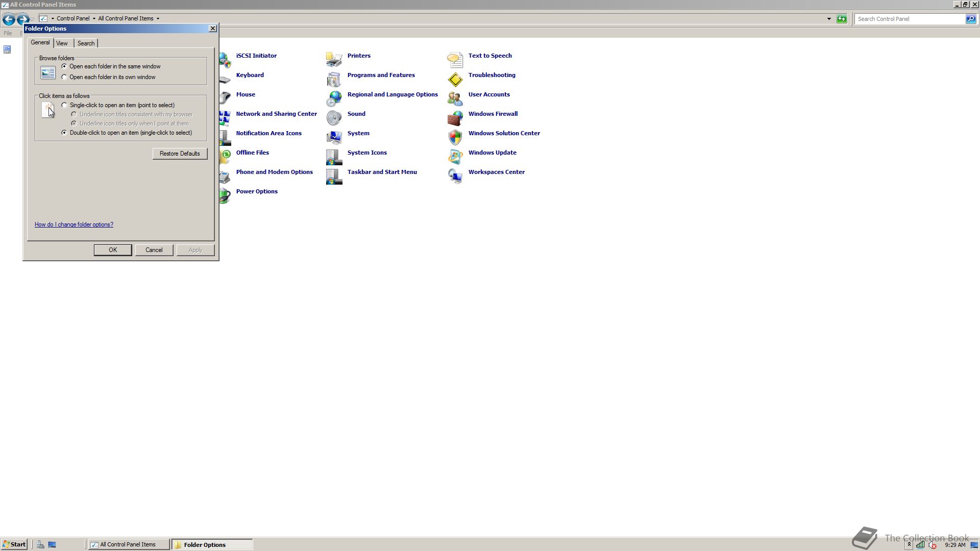This screenshot has height=551, width=980.
Task: Select Open each folder in its own window
Action: click(109, 77)
